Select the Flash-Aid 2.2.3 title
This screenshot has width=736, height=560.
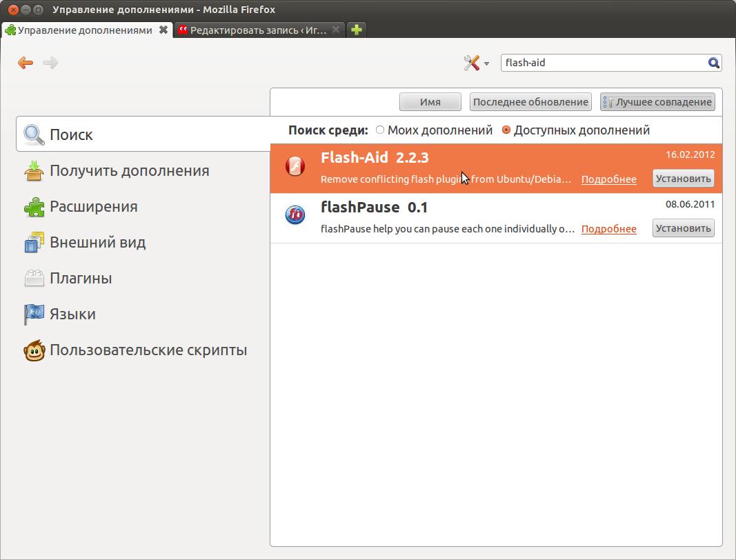[x=375, y=158]
